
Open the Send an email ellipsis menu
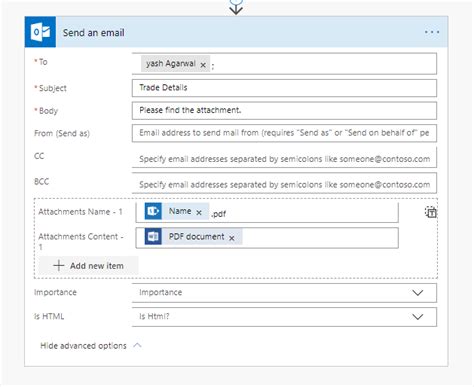432,32
